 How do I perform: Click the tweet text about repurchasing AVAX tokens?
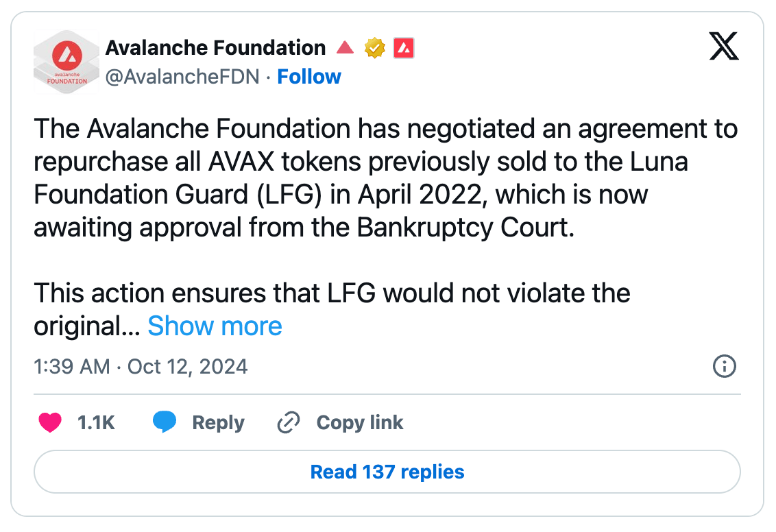(384, 179)
